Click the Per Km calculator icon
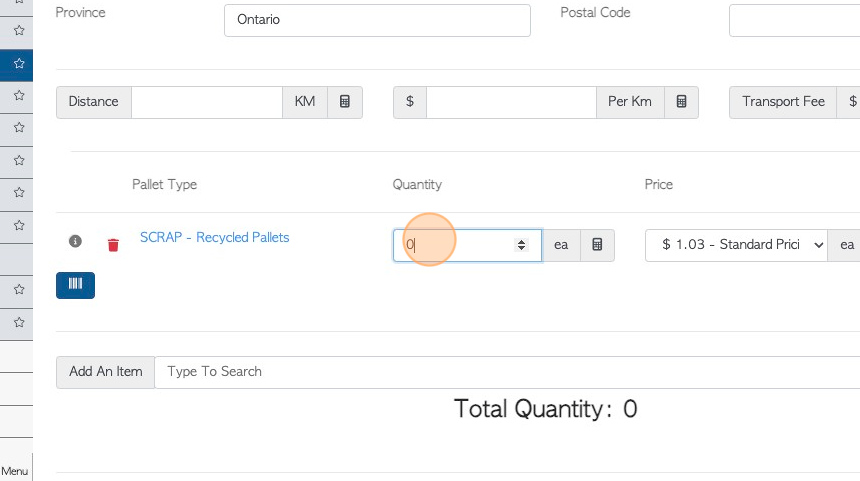Screen dimensions: 860x481 (681, 102)
